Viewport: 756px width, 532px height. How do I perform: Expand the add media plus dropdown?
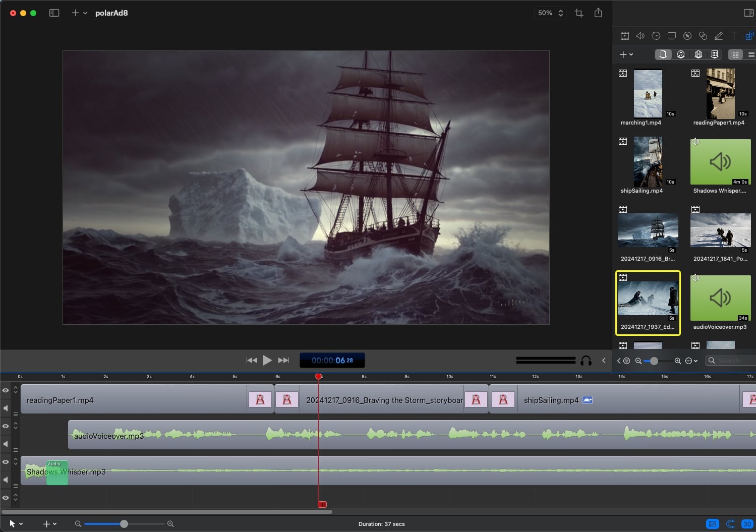tap(626, 54)
